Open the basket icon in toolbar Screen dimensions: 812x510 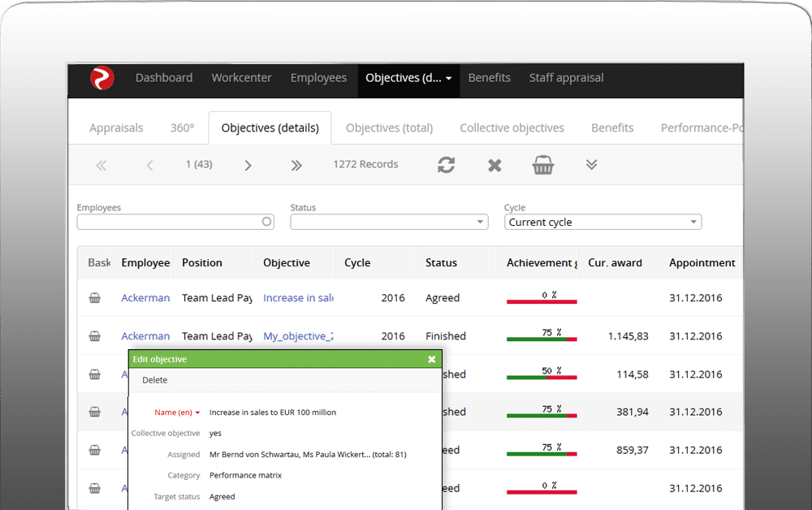click(x=543, y=165)
